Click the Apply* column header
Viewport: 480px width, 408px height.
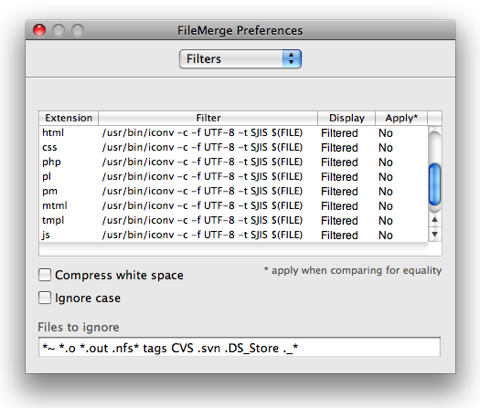click(x=401, y=118)
